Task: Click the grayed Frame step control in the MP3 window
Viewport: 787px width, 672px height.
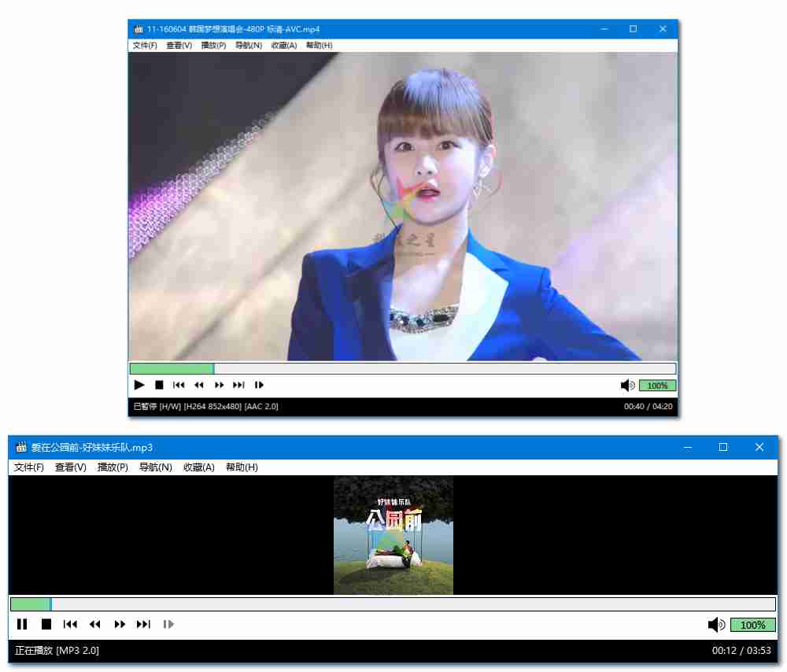Action: (168, 624)
